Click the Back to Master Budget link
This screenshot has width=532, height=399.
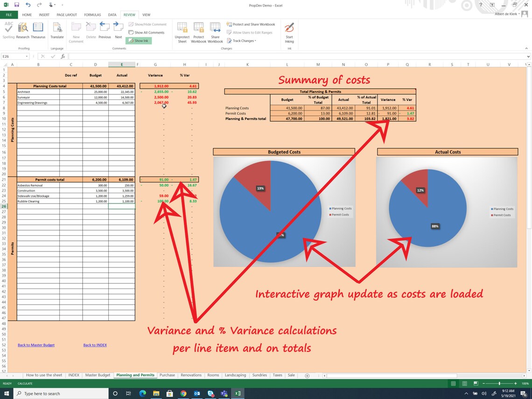point(36,345)
